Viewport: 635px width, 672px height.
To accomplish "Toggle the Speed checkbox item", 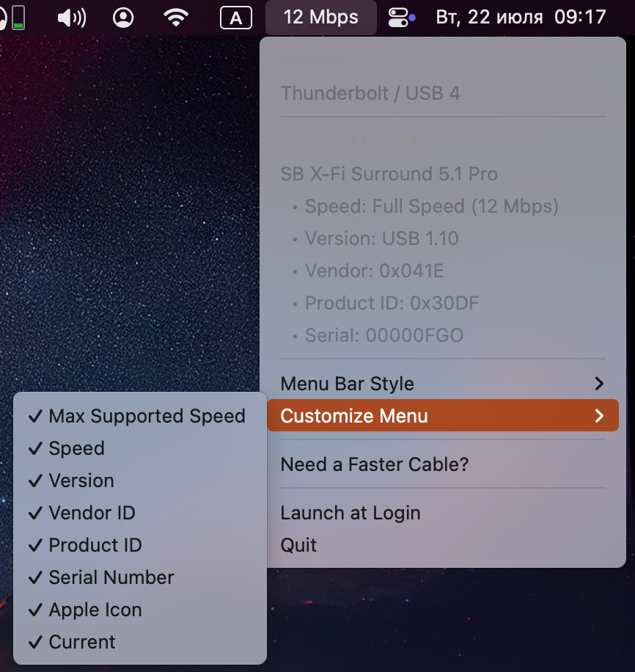I will pyautogui.click(x=139, y=448).
